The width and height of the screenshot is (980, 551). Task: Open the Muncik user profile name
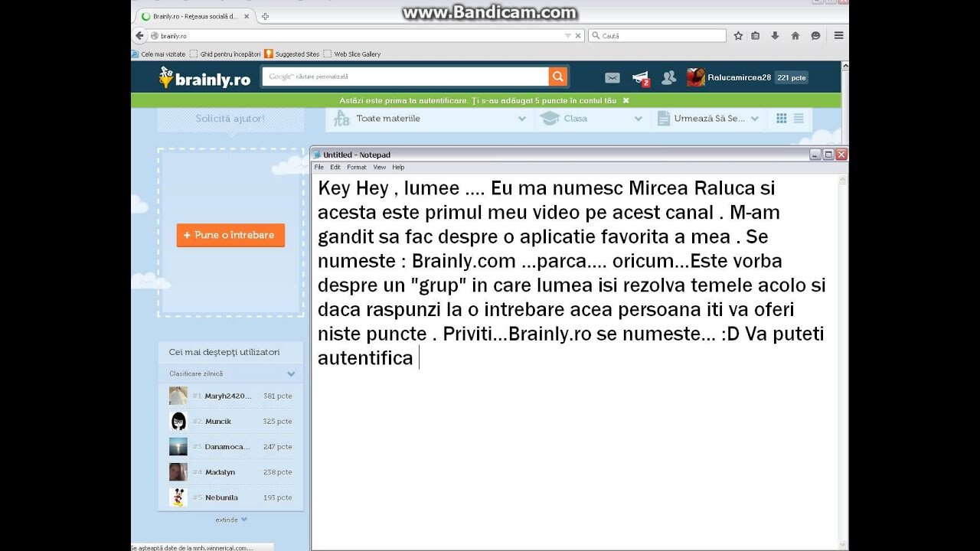click(x=218, y=422)
